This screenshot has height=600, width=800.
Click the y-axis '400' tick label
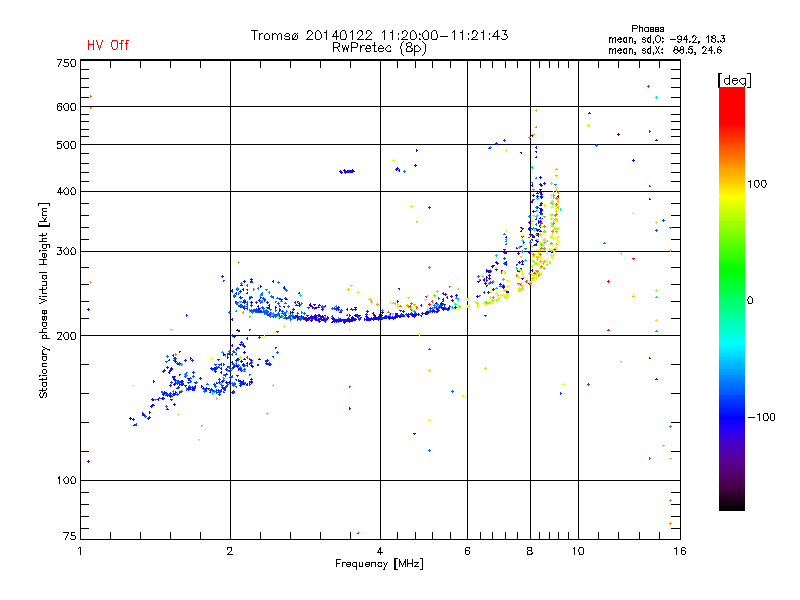click(66, 192)
